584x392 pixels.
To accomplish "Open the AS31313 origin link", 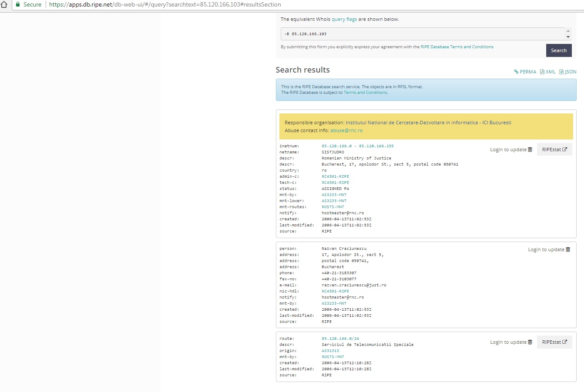I will (330, 351).
